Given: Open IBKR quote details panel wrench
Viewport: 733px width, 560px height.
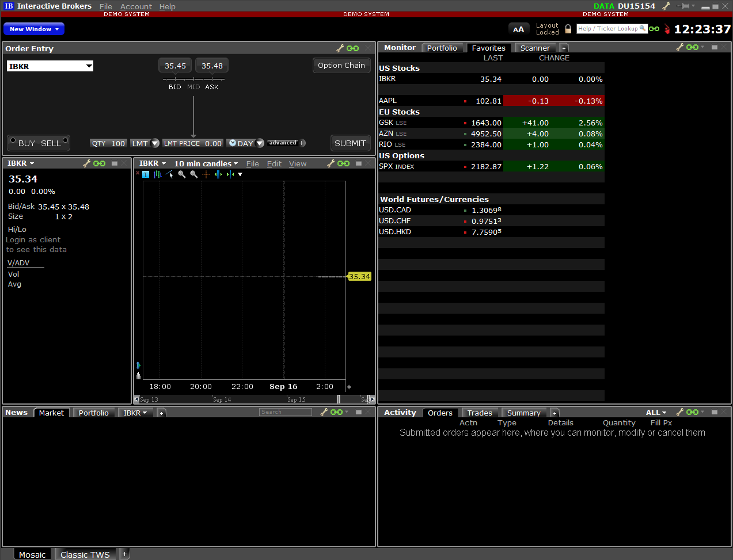Looking at the screenshot, I should point(87,163).
